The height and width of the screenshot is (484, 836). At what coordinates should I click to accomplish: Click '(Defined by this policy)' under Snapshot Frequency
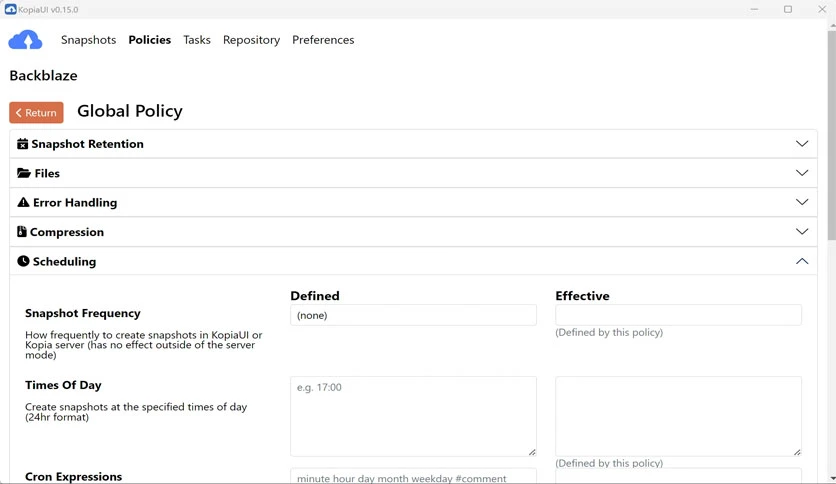coord(609,332)
